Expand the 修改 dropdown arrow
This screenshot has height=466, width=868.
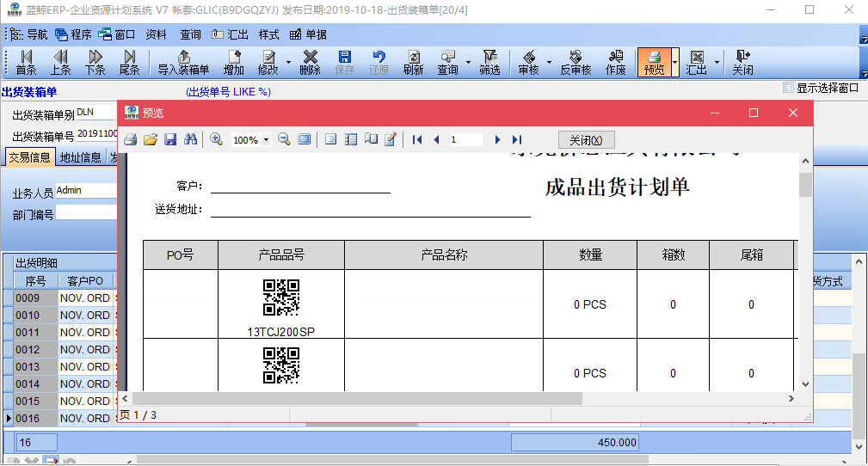click(288, 62)
